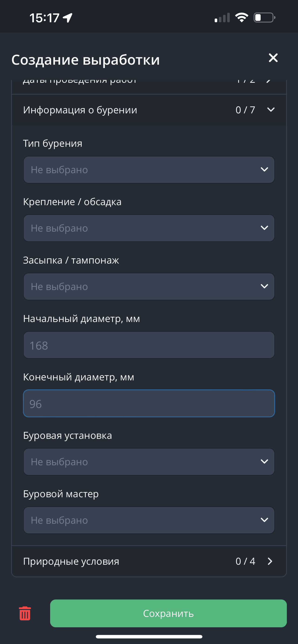The image size is (298, 644).
Task: Open the Буровая установка dropdown
Action: click(x=149, y=462)
